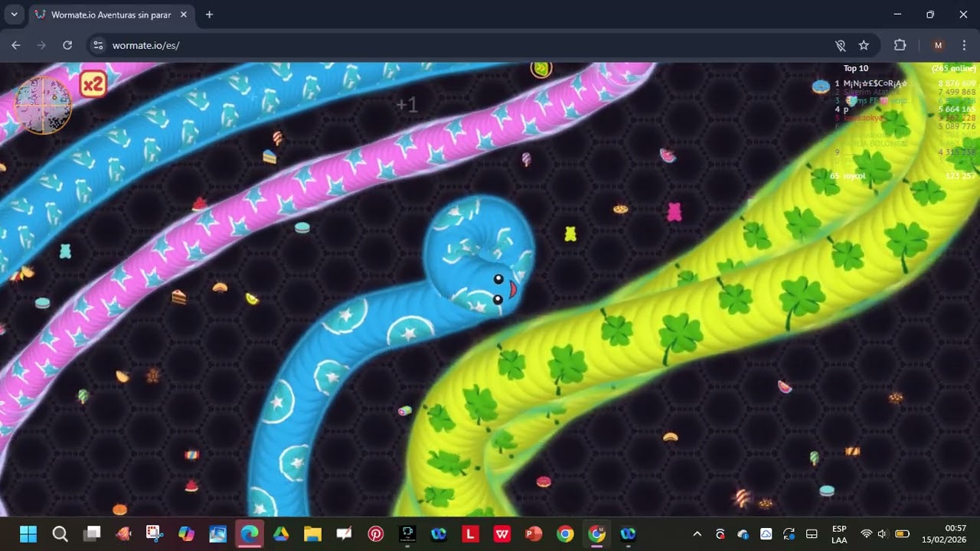The width and height of the screenshot is (980, 551).
Task: Open Windows taskbar Search
Action: [x=60, y=533]
